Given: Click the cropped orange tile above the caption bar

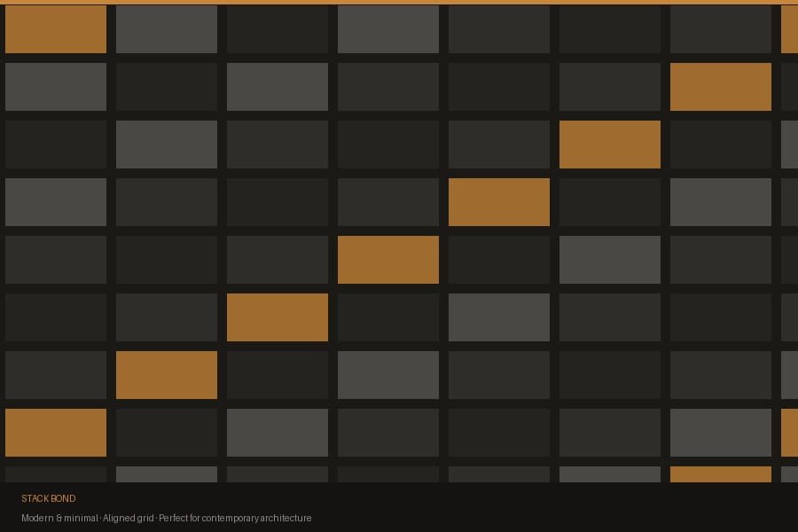Looking at the screenshot, I should 720,474.
